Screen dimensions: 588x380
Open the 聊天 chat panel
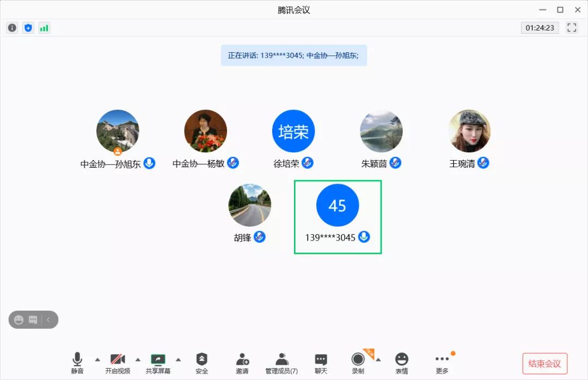tap(321, 363)
